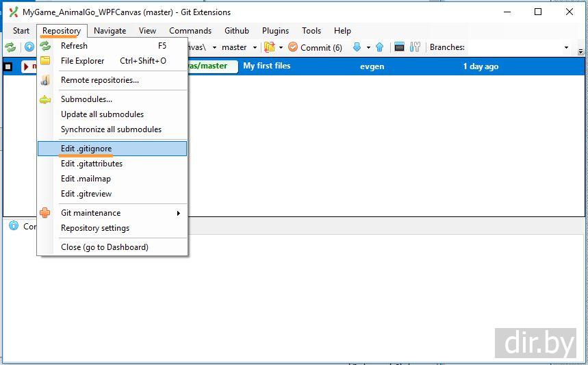The height and width of the screenshot is (365, 588).
Task: Click the blue up-arrow icon beside refresh
Action: [29, 47]
